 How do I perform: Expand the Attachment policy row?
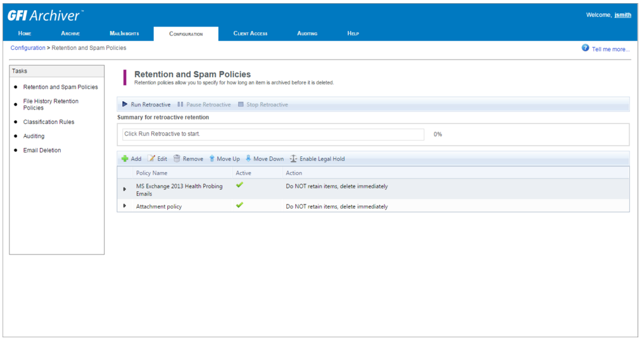tap(125, 206)
